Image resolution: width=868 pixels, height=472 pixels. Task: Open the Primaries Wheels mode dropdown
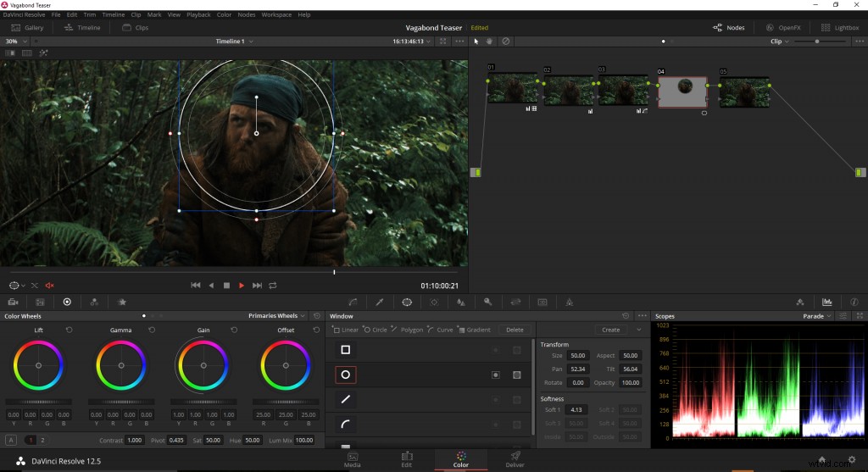point(277,316)
